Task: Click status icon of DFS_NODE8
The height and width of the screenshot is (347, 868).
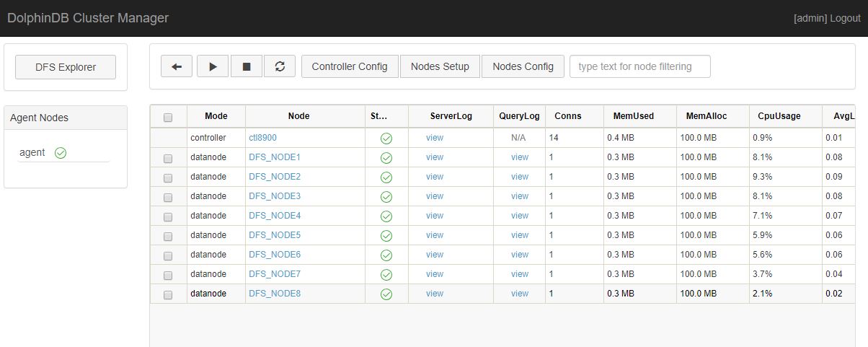Action: (386, 294)
